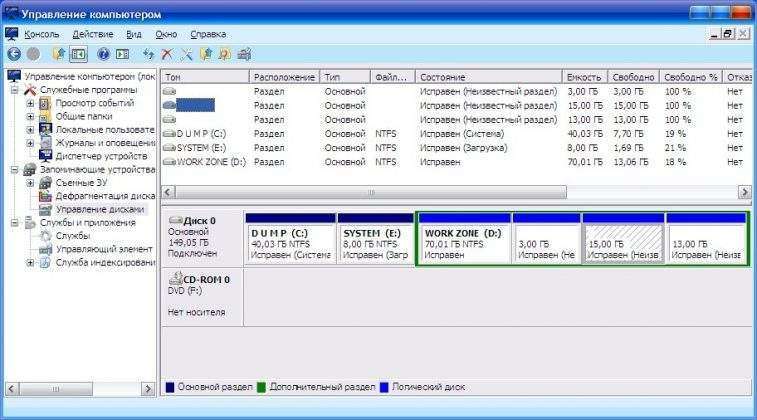Click the volume list's horizontal scrollbar thumb
Viewport: 757px width, 420px height.
pyautogui.click(x=371, y=192)
